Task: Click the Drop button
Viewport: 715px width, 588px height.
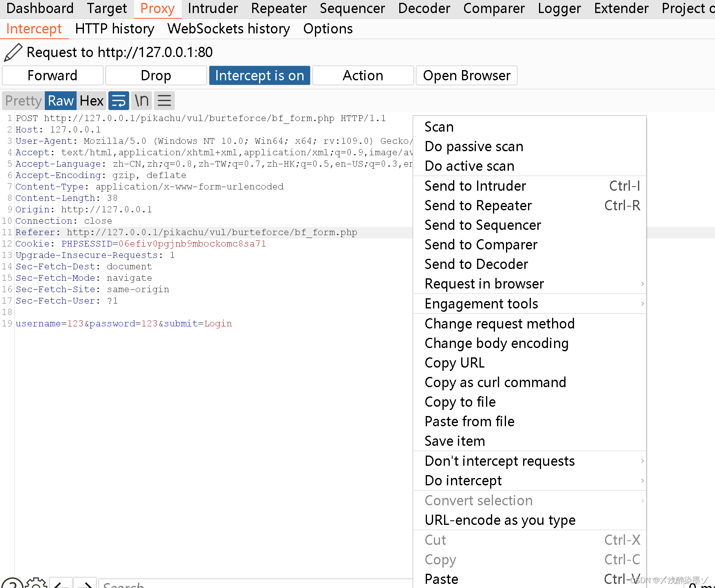Action: [x=156, y=75]
